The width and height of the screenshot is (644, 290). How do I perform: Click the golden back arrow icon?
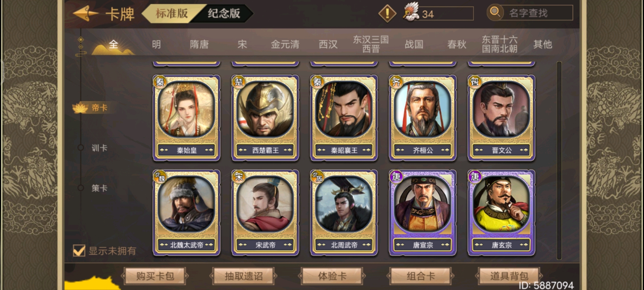point(86,13)
